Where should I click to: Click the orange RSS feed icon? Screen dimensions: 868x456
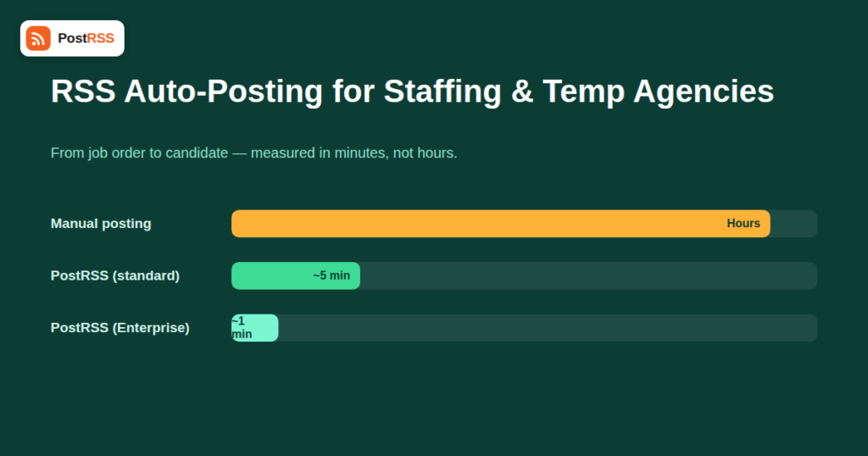[x=38, y=38]
